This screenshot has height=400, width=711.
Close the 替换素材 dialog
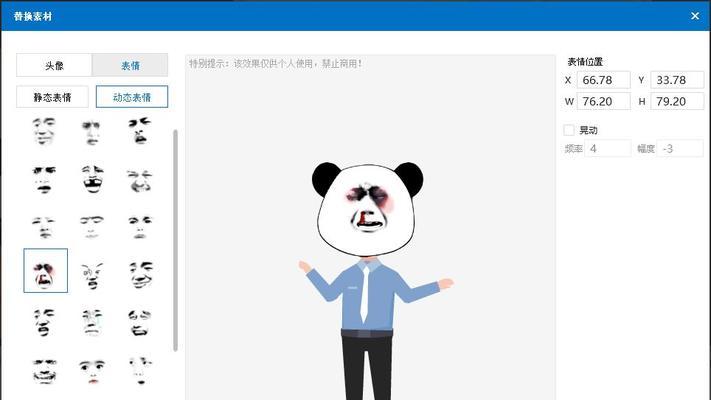695,16
